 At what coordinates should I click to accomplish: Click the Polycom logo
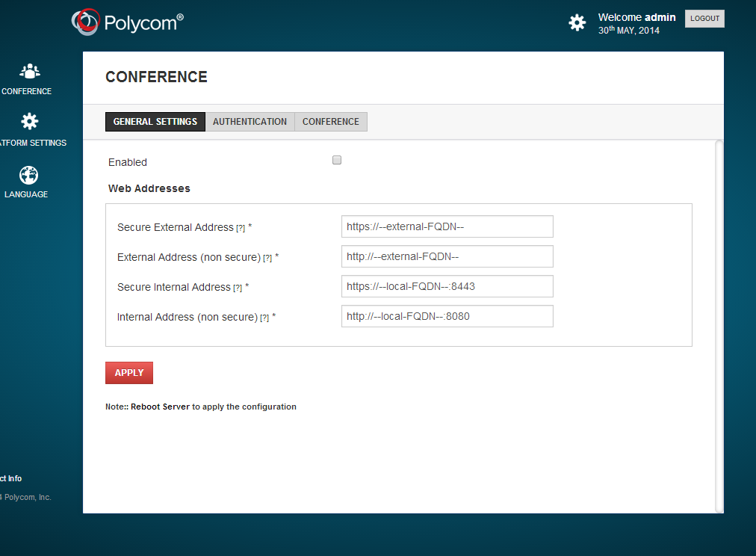click(x=127, y=22)
